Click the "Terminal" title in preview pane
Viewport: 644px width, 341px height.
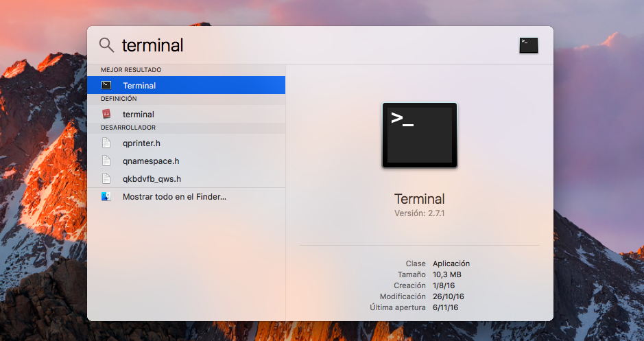click(x=419, y=199)
